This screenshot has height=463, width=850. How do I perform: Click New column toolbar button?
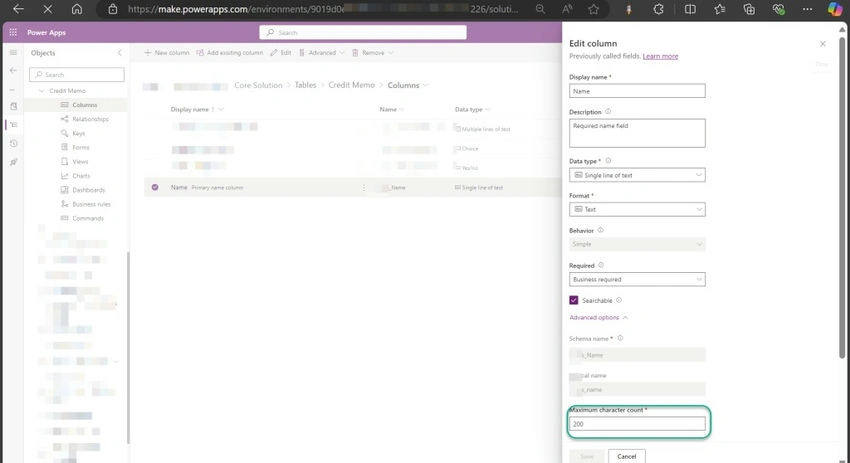(166, 53)
